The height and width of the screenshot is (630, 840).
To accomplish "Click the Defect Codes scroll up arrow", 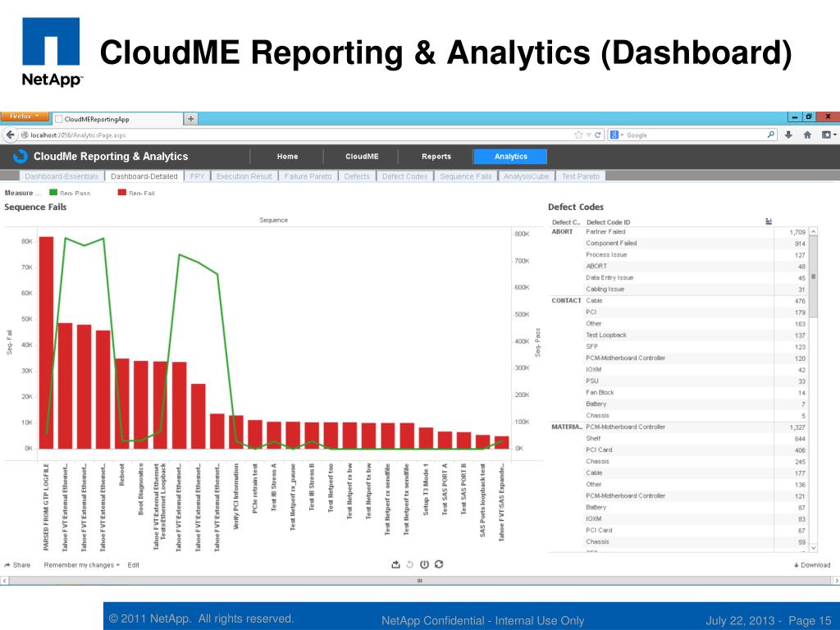I will [813, 231].
